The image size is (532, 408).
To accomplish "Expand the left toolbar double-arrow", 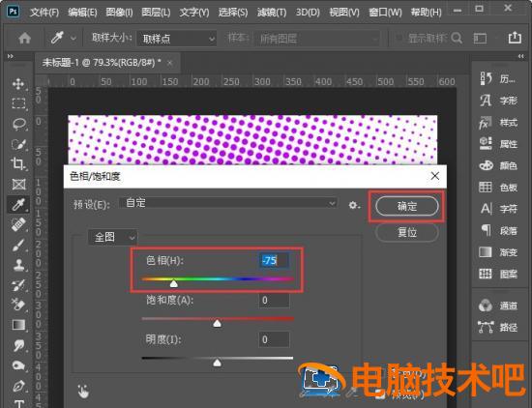I will [11, 56].
